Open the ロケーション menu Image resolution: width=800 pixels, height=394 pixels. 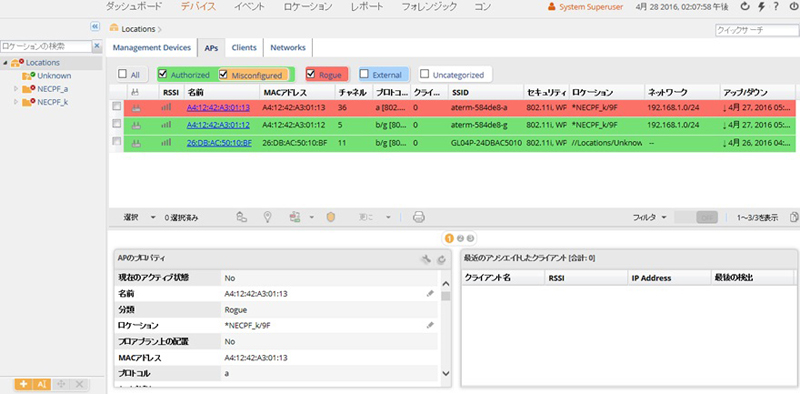point(308,7)
